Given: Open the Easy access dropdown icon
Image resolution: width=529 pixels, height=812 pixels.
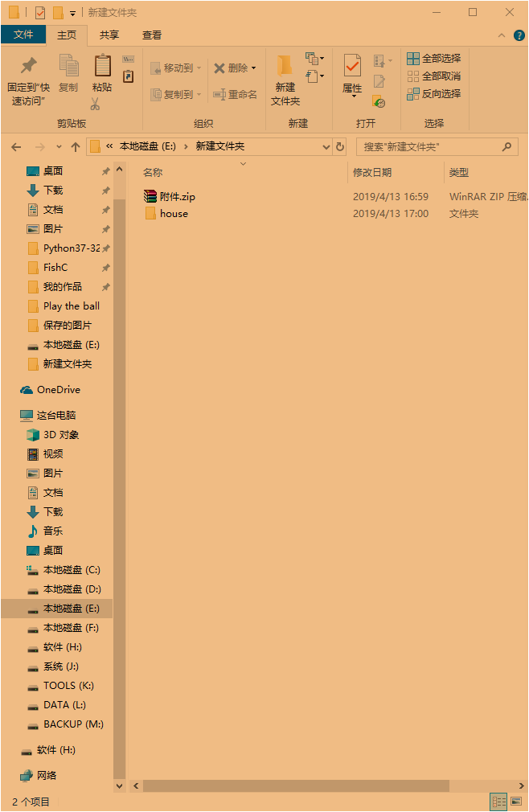Looking at the screenshot, I should click(314, 76).
